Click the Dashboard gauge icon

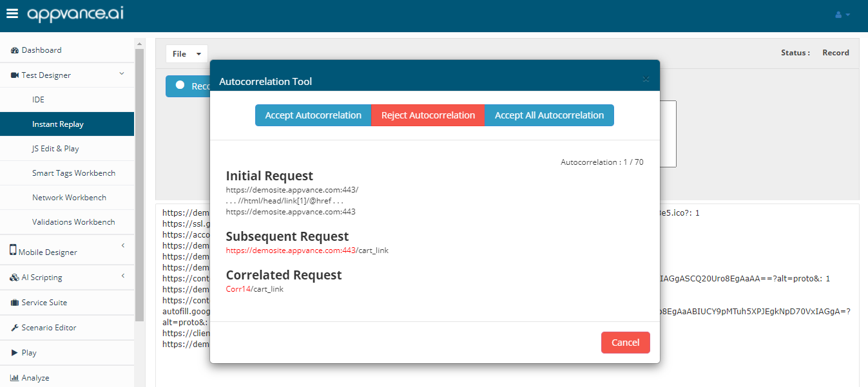(x=15, y=50)
